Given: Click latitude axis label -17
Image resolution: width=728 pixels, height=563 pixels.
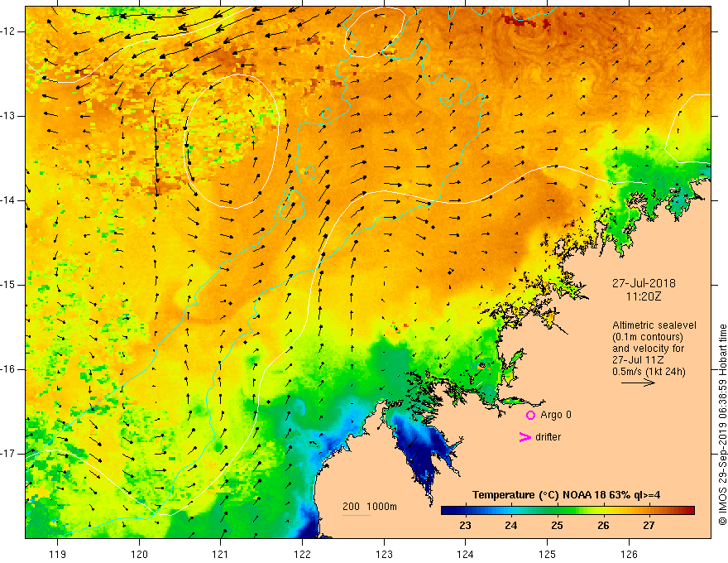Looking at the screenshot, I should click(9, 454).
